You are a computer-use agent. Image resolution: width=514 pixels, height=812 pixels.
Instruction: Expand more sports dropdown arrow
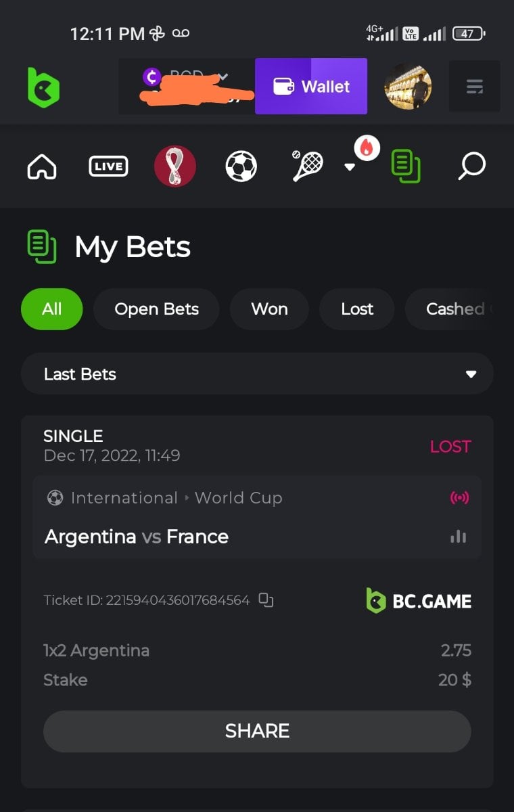[350, 167]
